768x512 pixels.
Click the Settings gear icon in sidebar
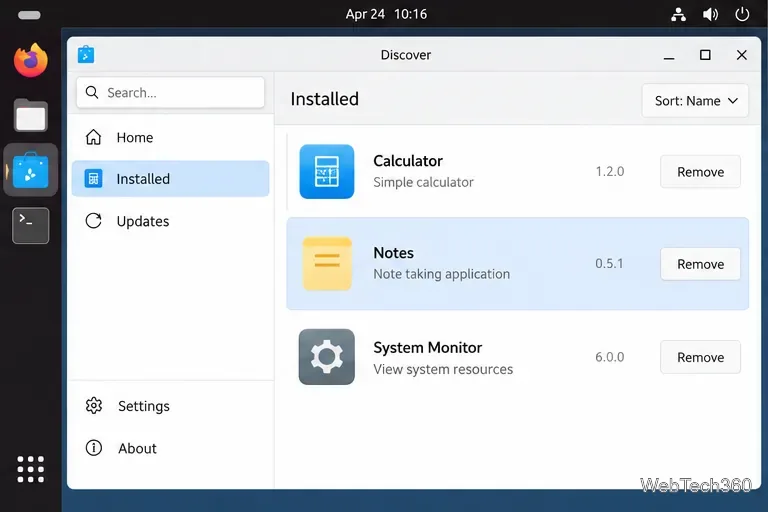tap(94, 406)
